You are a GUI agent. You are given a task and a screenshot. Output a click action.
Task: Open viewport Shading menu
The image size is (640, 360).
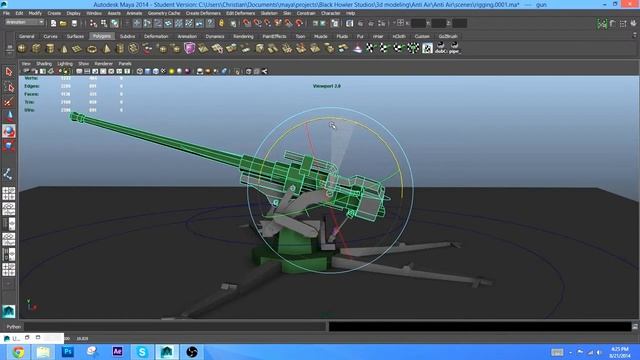(x=44, y=64)
